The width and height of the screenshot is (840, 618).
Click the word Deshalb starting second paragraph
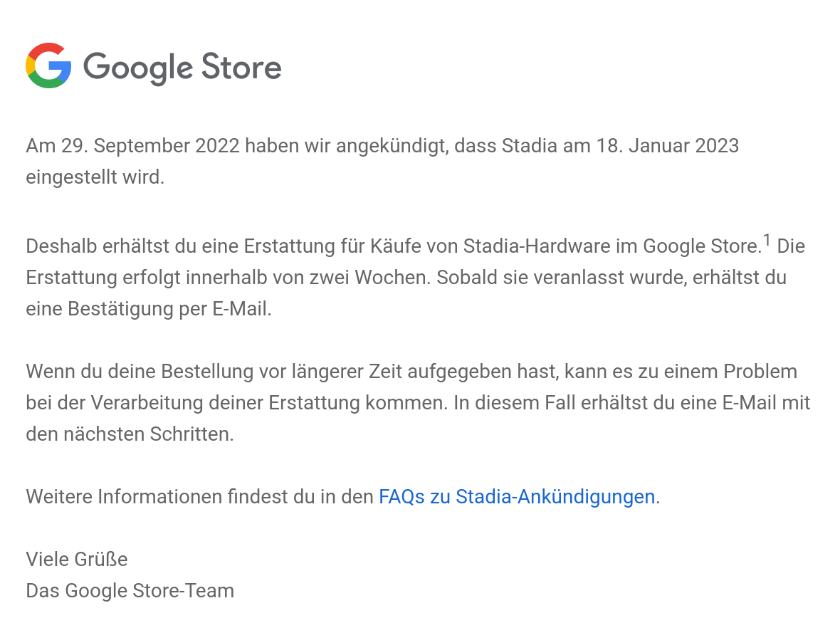coord(62,246)
